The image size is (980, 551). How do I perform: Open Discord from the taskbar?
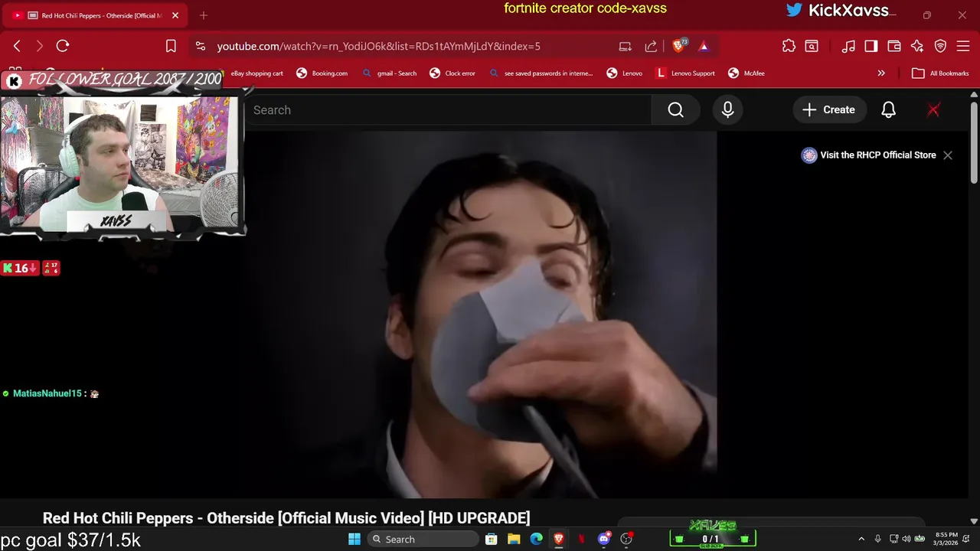tap(604, 540)
